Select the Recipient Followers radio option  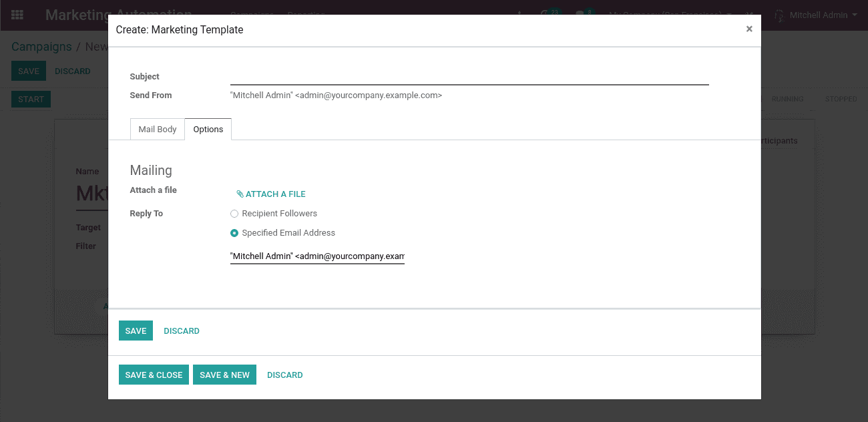[234, 214]
